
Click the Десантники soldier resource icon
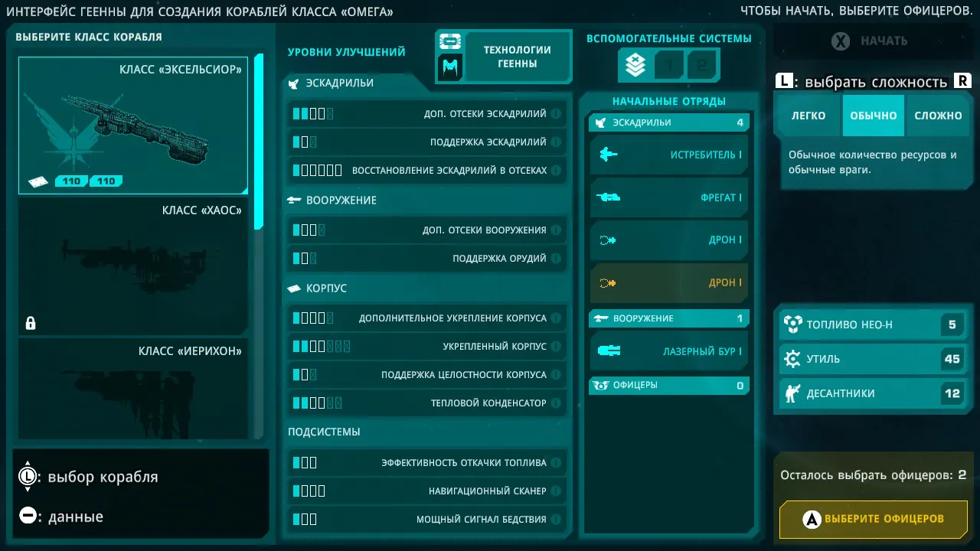coord(792,393)
